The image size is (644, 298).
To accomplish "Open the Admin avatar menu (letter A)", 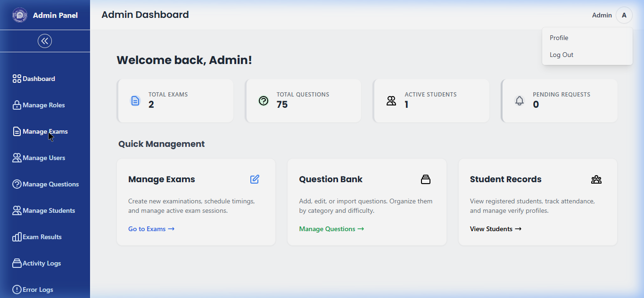I will [624, 15].
